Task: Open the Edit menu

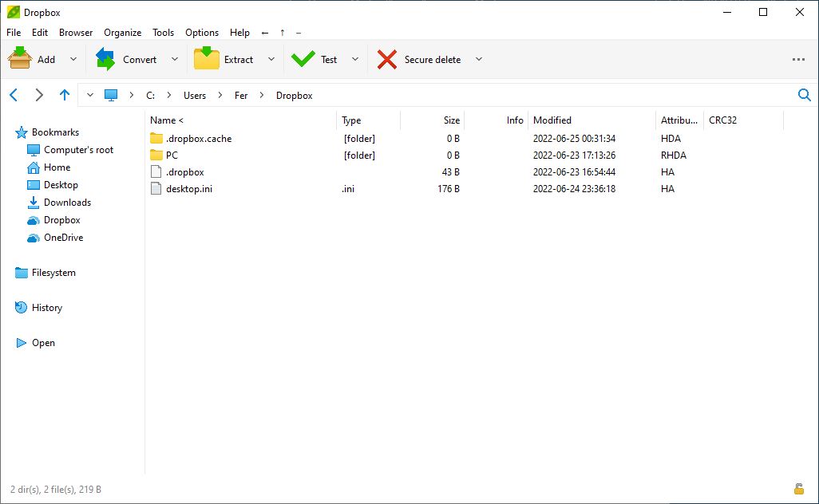Action: point(40,33)
